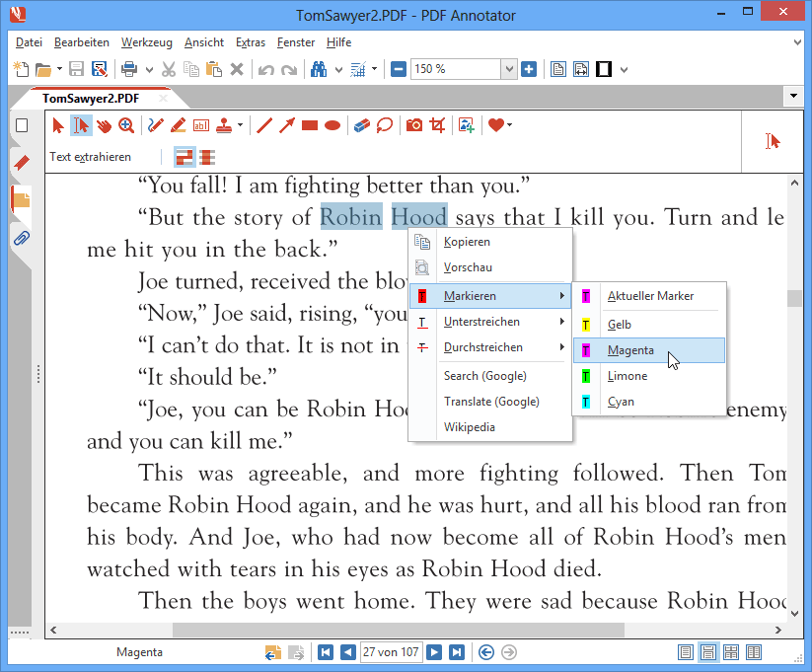Select the Eraser tool
The height and width of the screenshot is (672, 812).
coord(361,125)
